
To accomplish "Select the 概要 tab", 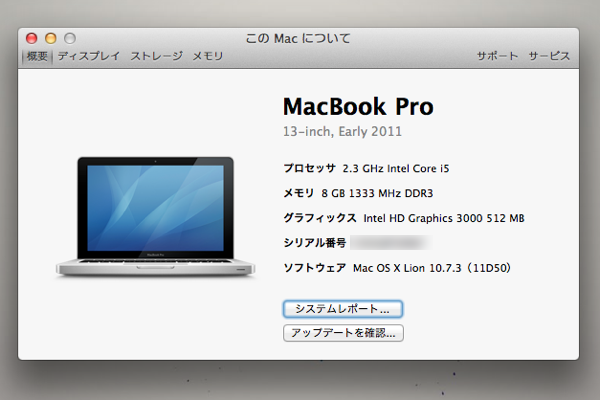I will 37,56.
